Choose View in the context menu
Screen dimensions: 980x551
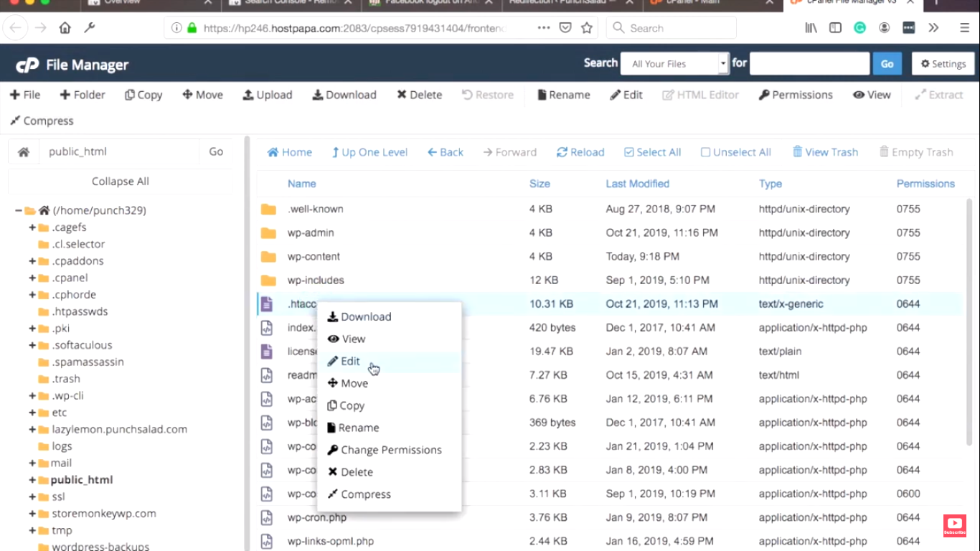pos(389,339)
